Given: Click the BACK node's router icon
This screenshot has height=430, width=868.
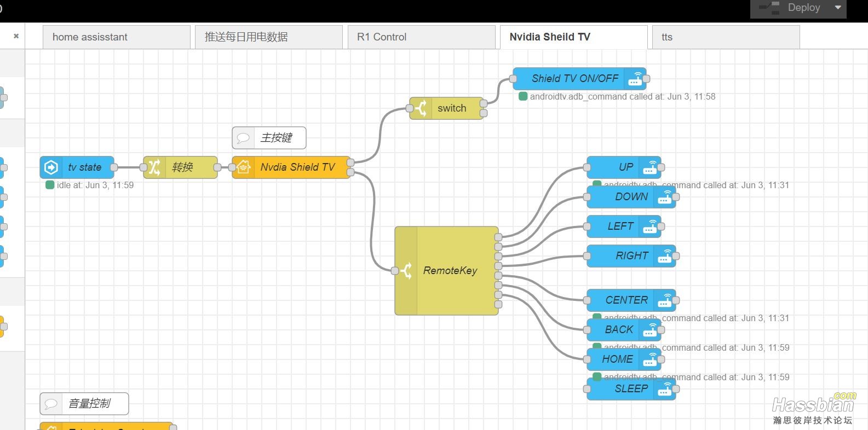Looking at the screenshot, I should tap(650, 330).
